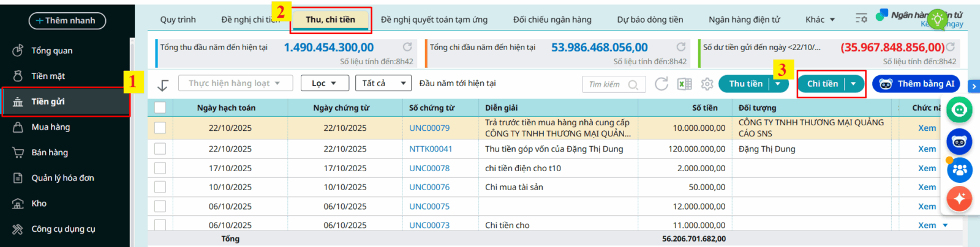Expand the Chi tiền dropdown arrow
The width and height of the screenshot is (980, 247).
pyautogui.click(x=853, y=84)
